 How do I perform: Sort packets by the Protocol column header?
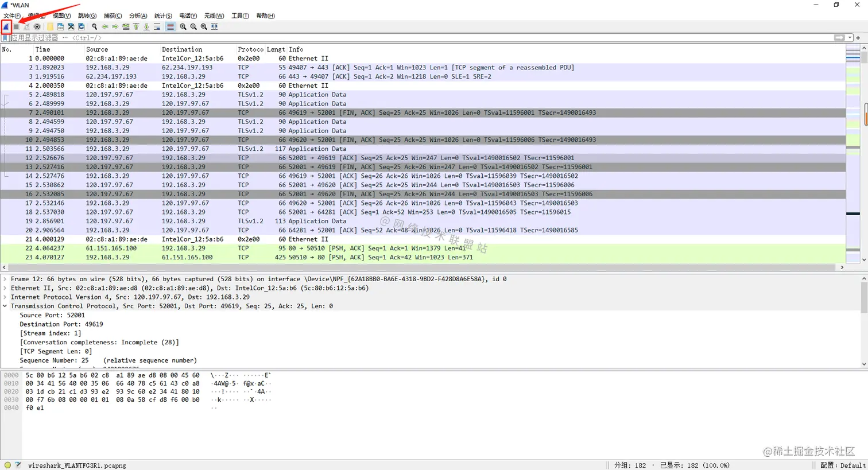[x=251, y=49]
